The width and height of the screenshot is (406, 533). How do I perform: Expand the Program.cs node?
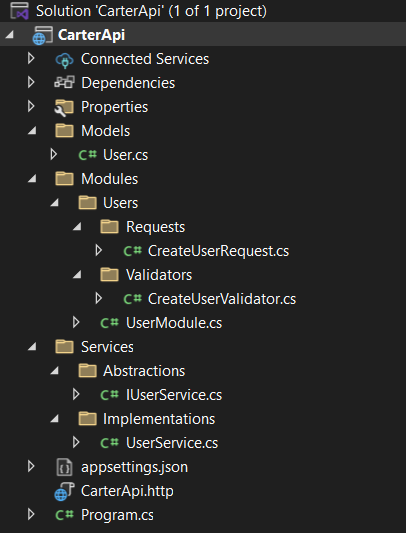(31, 514)
